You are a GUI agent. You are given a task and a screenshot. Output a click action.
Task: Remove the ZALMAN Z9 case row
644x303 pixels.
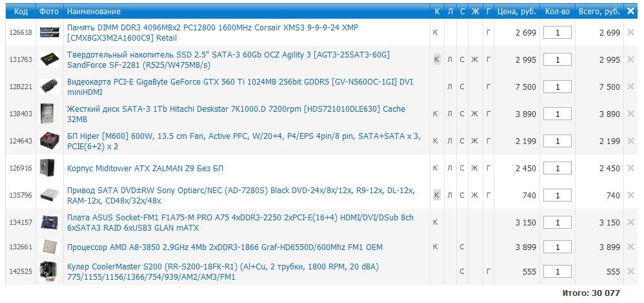tap(630, 168)
